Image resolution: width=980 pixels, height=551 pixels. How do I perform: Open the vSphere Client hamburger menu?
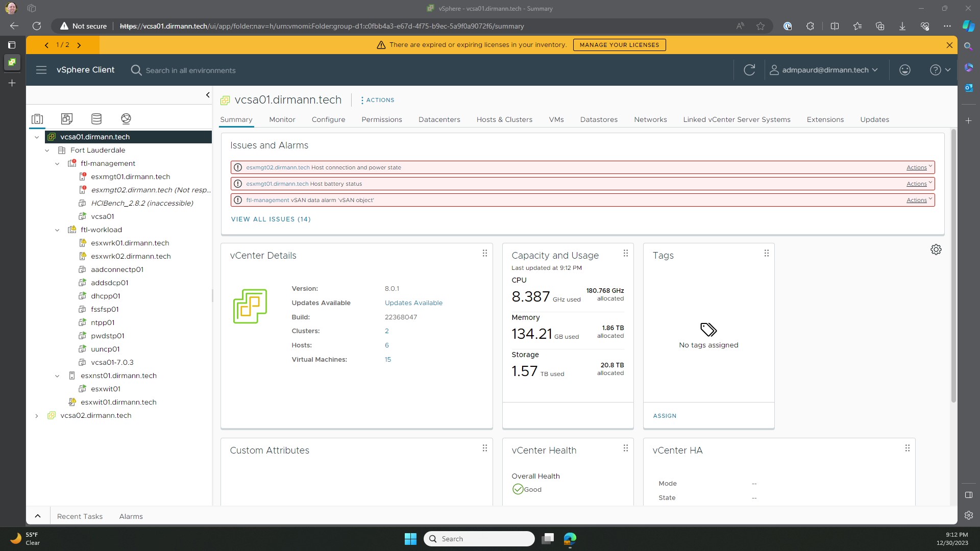click(x=41, y=70)
